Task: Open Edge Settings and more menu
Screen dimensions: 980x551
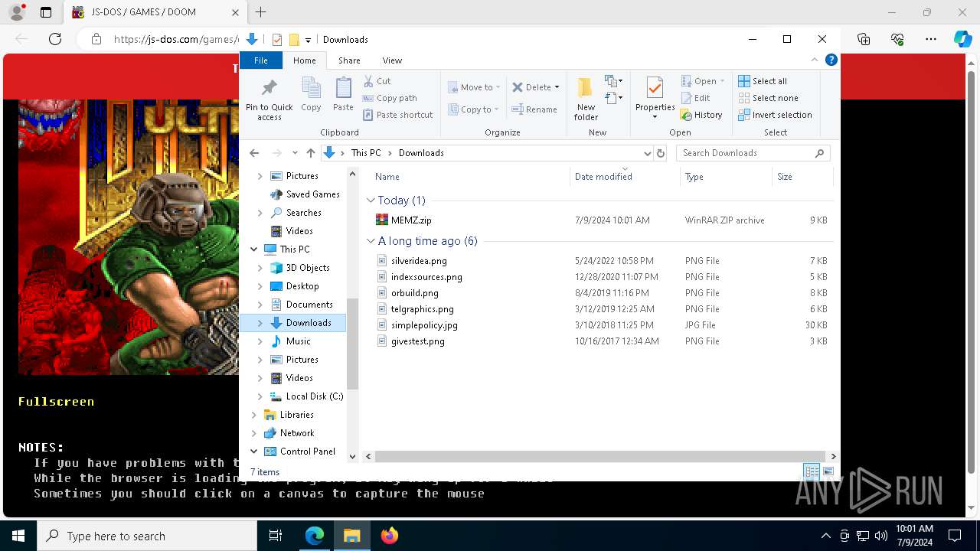Action: click(x=931, y=39)
